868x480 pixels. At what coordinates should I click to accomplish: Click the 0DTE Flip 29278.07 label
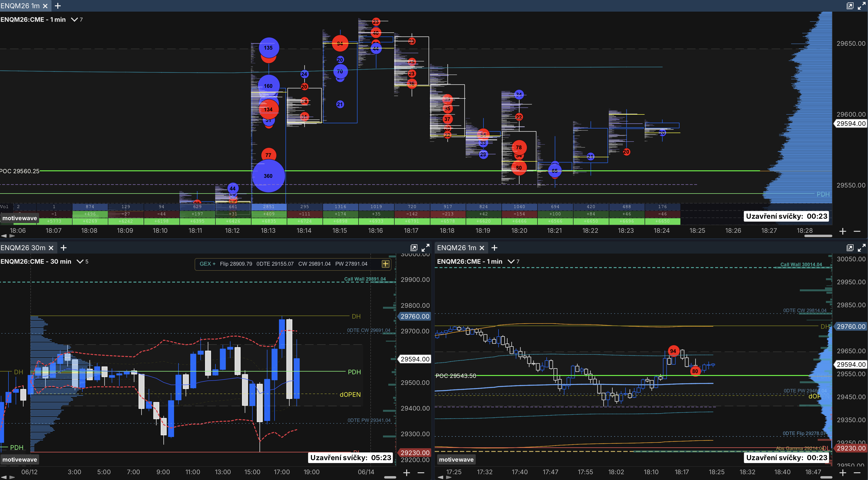pos(804,434)
